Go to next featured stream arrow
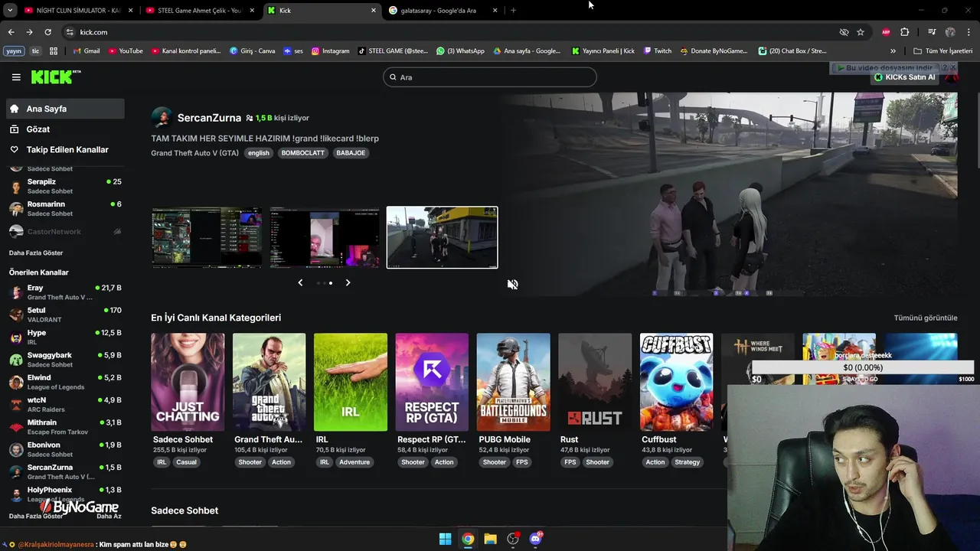This screenshot has width=980, height=551. [348, 282]
